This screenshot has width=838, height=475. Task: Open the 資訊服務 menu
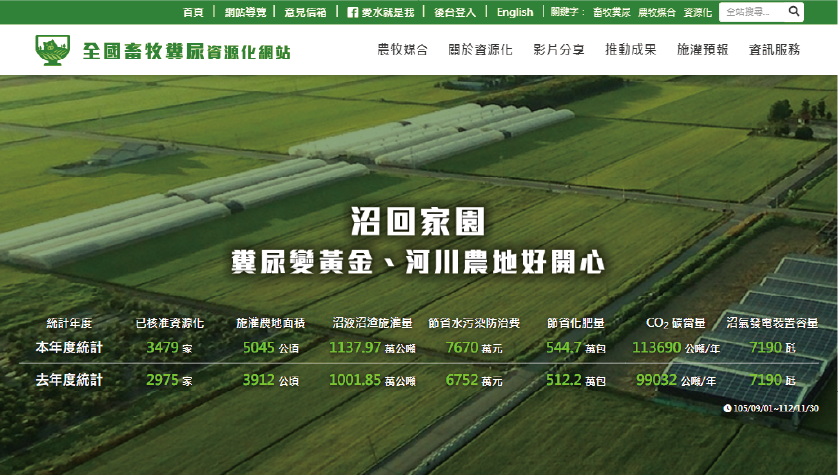[x=774, y=50]
